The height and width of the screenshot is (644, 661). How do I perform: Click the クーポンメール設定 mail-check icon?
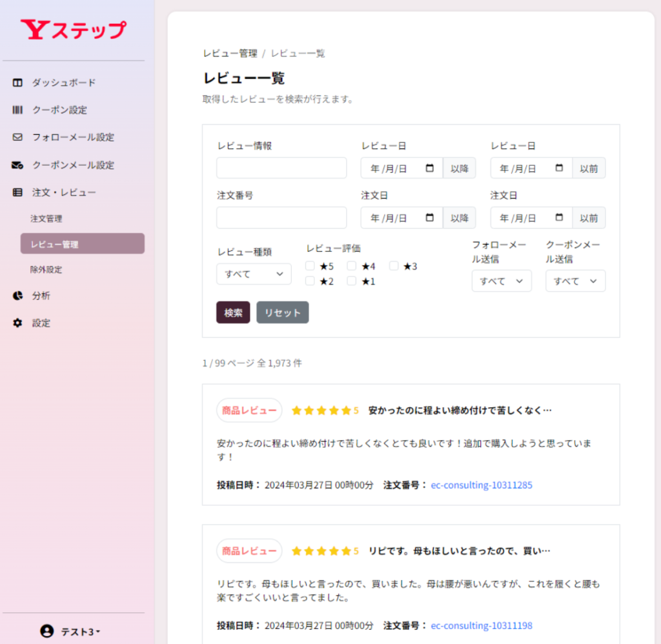[x=17, y=165]
